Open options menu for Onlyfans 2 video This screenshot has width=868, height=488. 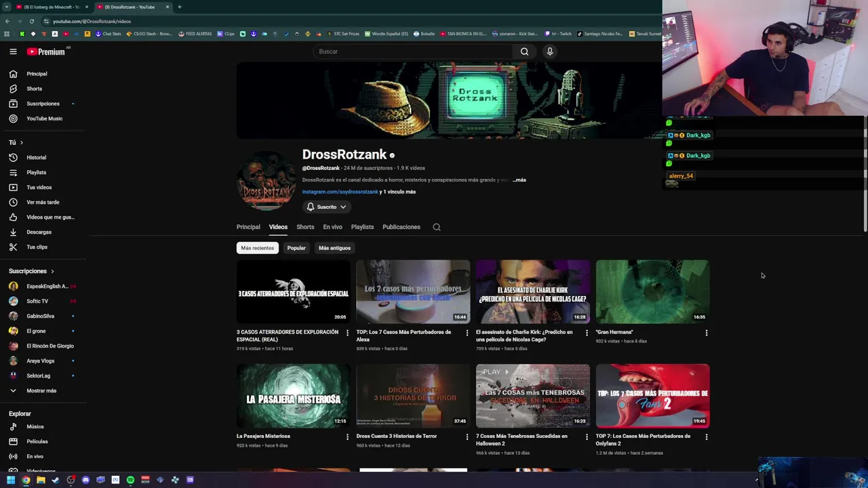click(x=707, y=437)
